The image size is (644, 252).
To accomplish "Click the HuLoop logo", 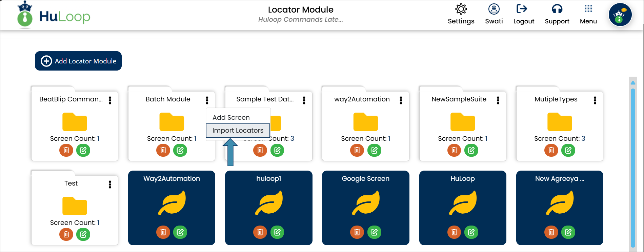I will click(x=54, y=15).
